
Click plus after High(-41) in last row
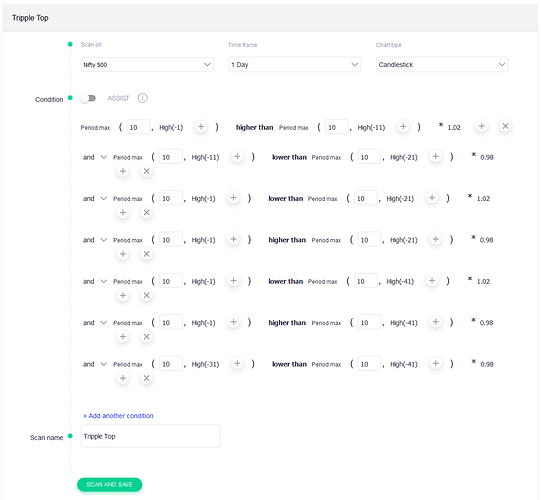pyautogui.click(x=436, y=363)
